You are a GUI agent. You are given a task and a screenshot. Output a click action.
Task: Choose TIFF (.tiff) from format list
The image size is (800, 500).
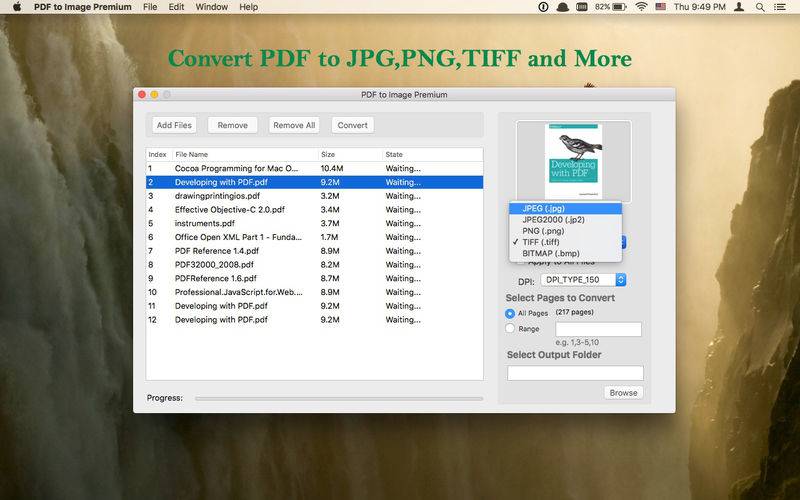[565, 242]
